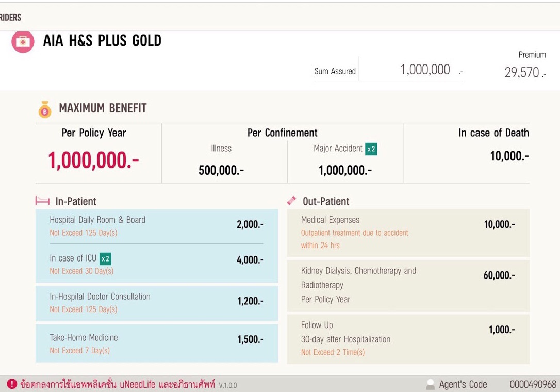The height and width of the screenshot is (392, 560).
Task: Select the AIA H&S PLUS GOLD title
Action: pos(102,41)
